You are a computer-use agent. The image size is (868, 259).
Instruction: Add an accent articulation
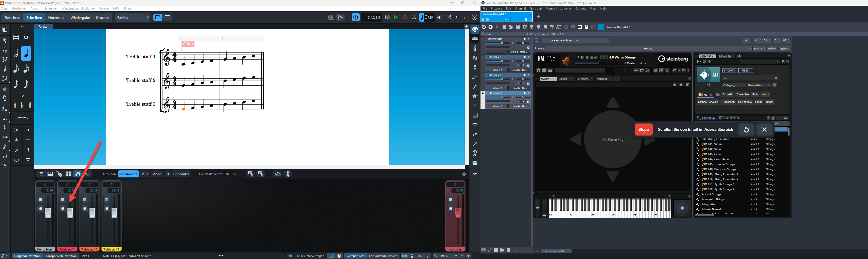coord(16,130)
